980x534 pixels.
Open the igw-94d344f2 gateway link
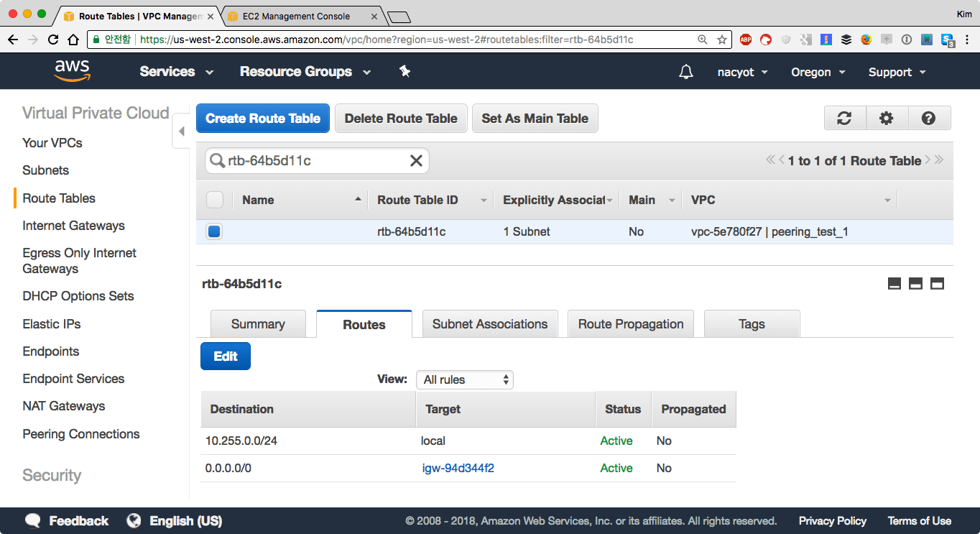[x=458, y=468]
